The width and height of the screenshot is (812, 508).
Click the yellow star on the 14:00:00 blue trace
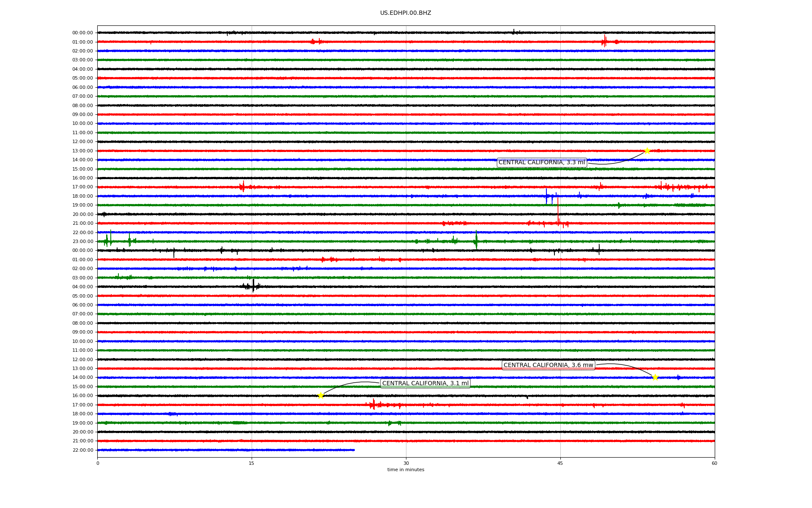pyautogui.click(x=655, y=377)
